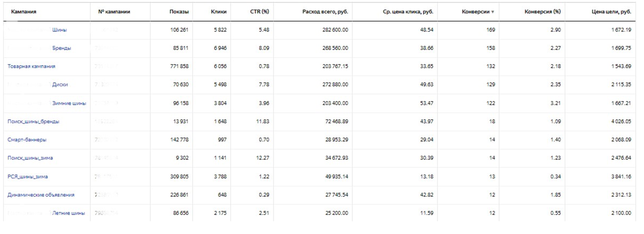Image resolution: width=644 pixels, height=234 pixels.
Task: Sort by the Показы column header
Action: pyautogui.click(x=179, y=12)
